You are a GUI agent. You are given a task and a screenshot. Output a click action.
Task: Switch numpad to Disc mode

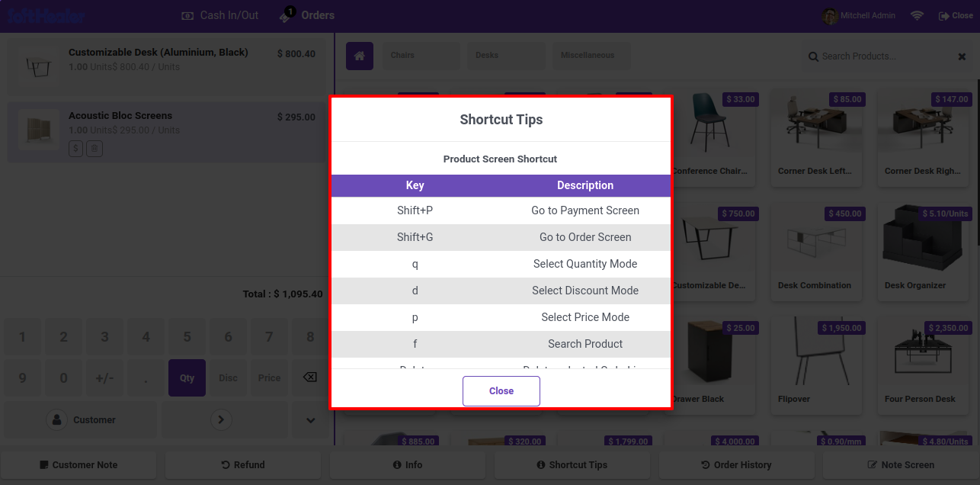click(x=228, y=377)
